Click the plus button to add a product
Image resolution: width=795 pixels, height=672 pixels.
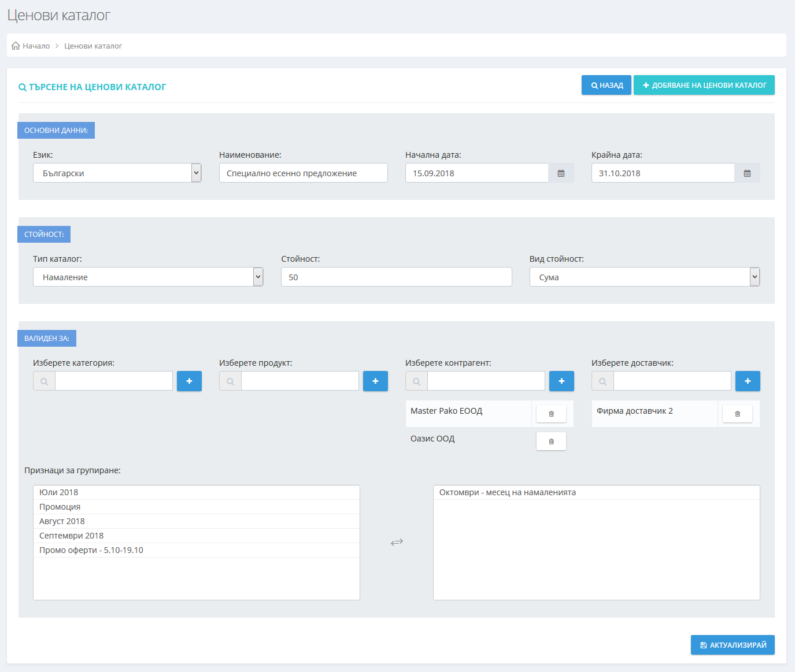[x=375, y=381]
